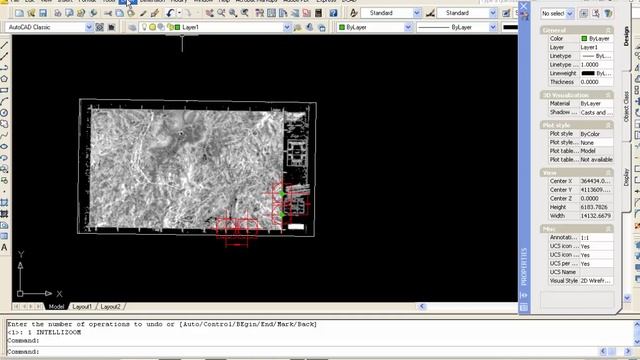The height and width of the screenshot is (360, 640).
Task: Click the Workspace settings gear icon
Action: [100, 27]
